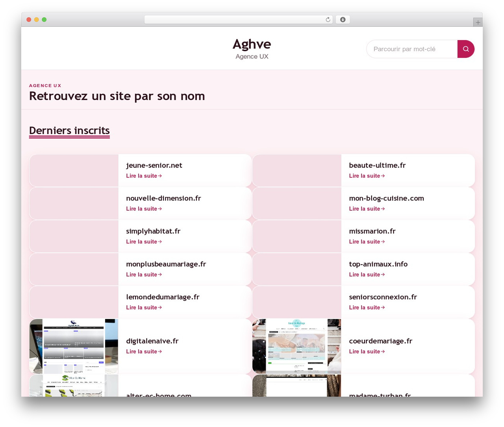Open the Aghve site title
The height and width of the screenshot is (427, 504).
[252, 44]
